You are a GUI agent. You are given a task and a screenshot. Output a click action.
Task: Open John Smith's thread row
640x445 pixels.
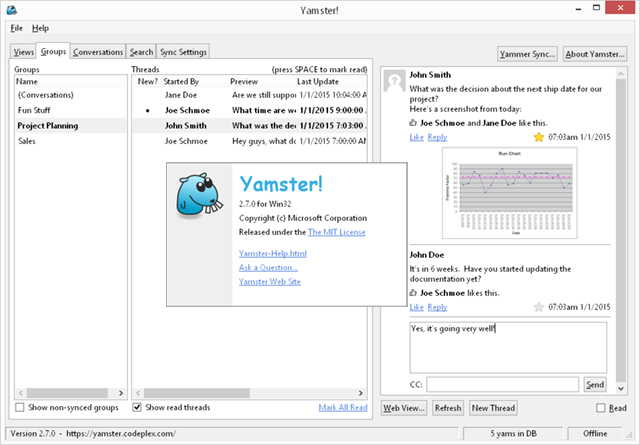[249, 126]
